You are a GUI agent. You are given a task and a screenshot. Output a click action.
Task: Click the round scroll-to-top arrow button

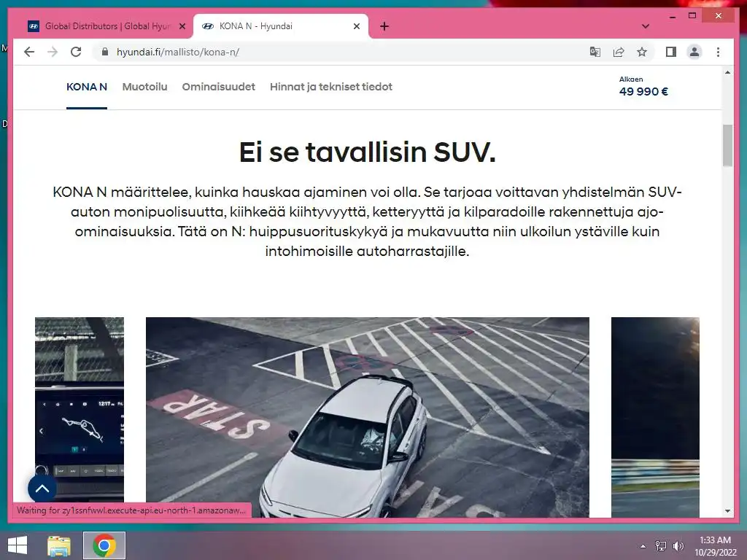click(42, 488)
